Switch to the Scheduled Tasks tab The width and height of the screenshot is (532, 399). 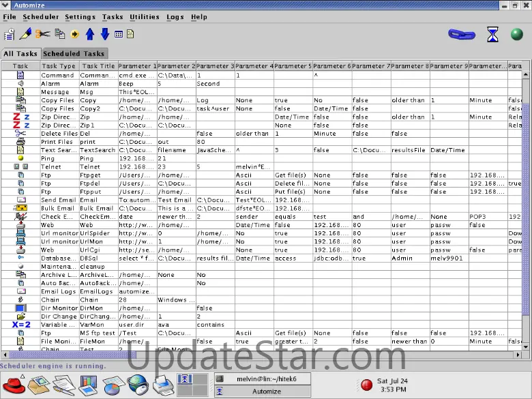pos(74,53)
